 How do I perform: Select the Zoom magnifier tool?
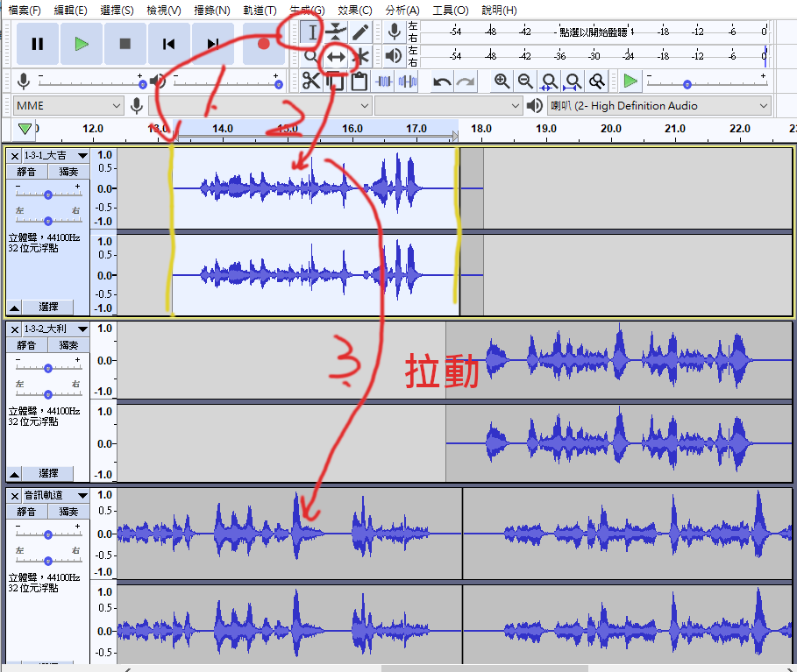pyautogui.click(x=311, y=56)
